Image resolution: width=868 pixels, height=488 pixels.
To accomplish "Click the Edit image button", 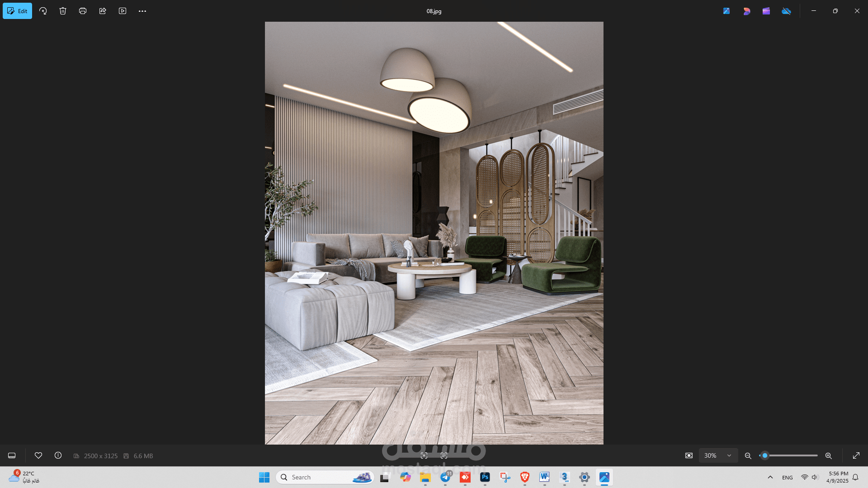I will (17, 11).
